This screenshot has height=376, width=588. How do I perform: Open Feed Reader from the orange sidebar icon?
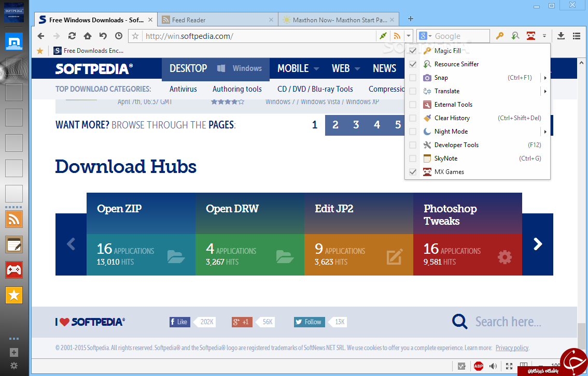click(x=14, y=219)
